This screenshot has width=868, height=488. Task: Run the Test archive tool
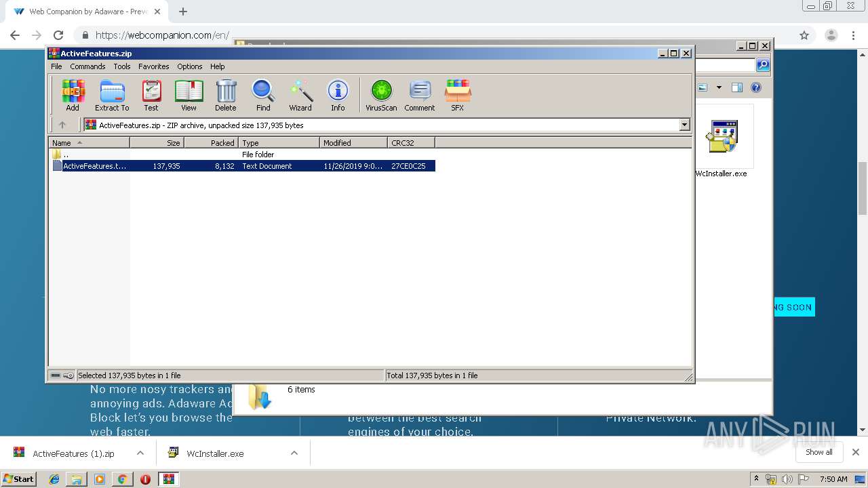pyautogui.click(x=151, y=95)
